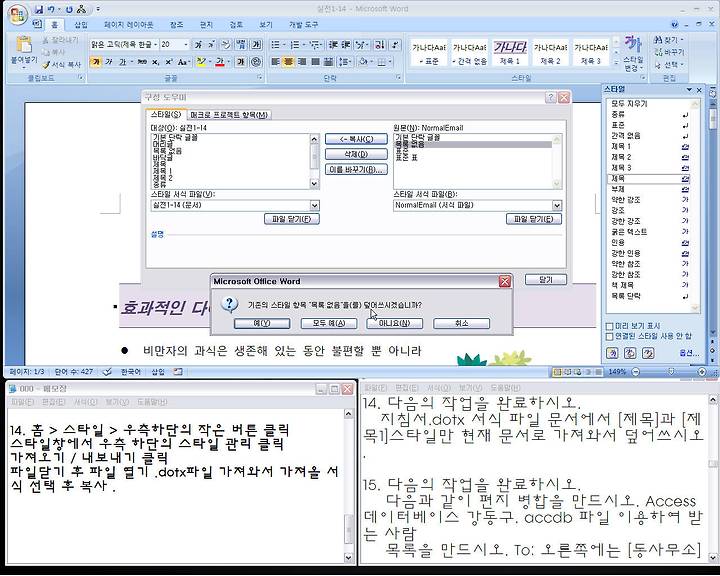Align text right
This screenshot has width=720, height=576.
(x=302, y=62)
